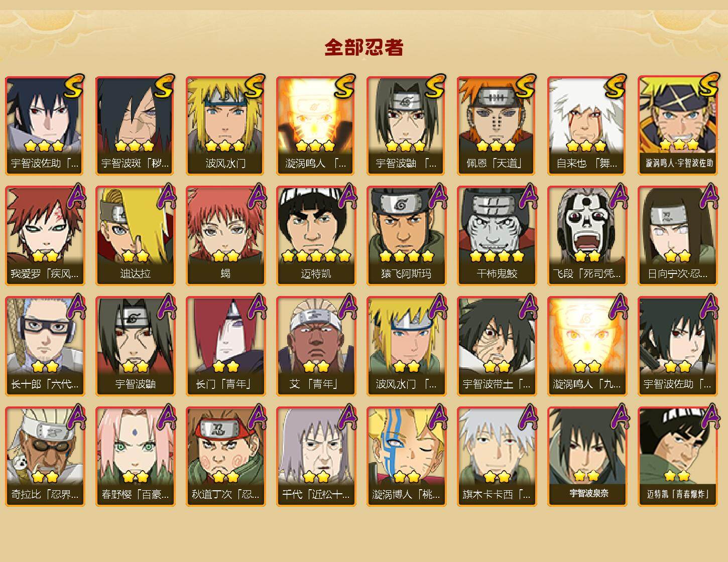Choose the 艾「青年」 character card
Image resolution: width=728 pixels, height=562 pixels.
click(x=316, y=346)
